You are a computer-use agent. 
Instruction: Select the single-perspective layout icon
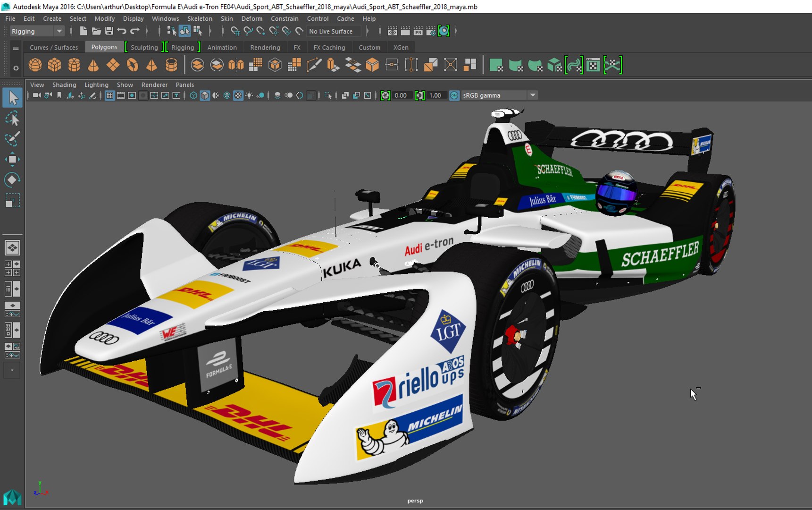(12, 248)
